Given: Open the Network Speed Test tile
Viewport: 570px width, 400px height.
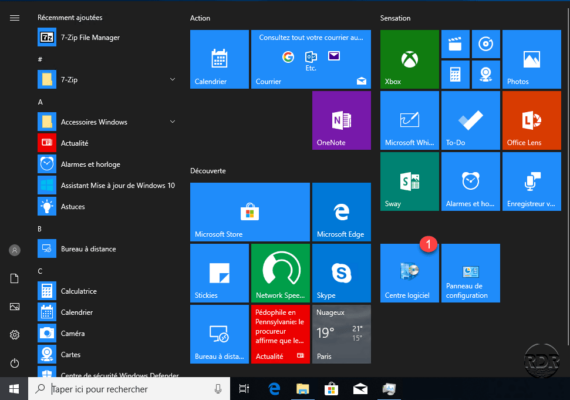Looking at the screenshot, I should [x=280, y=273].
